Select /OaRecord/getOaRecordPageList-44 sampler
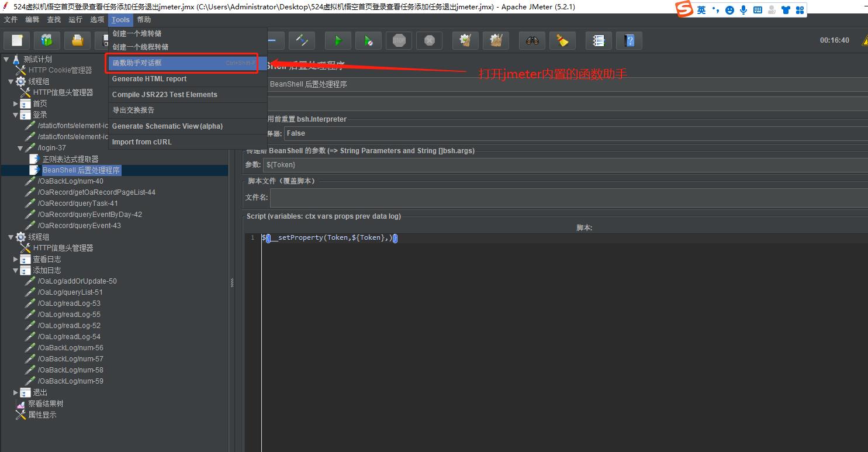Screen dimensions: 868x452 pyautogui.click(x=96, y=192)
